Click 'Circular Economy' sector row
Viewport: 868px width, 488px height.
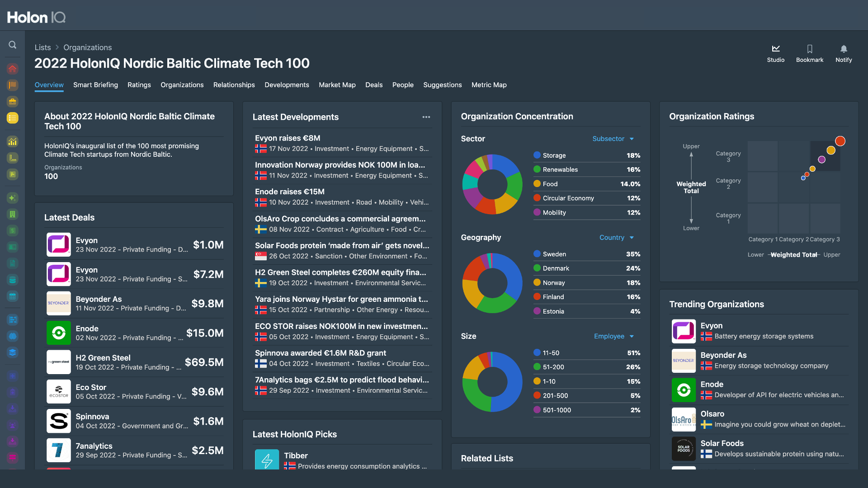pos(587,198)
